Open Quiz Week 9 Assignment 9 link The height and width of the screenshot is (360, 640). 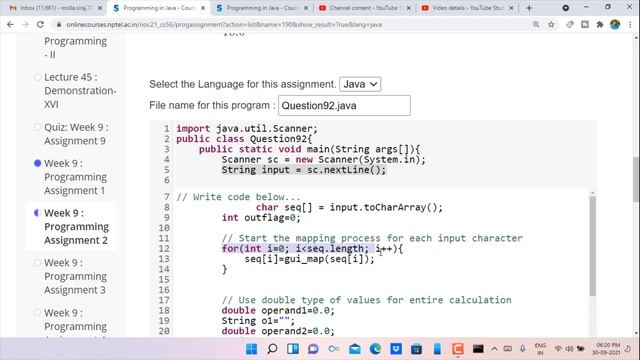point(76,134)
